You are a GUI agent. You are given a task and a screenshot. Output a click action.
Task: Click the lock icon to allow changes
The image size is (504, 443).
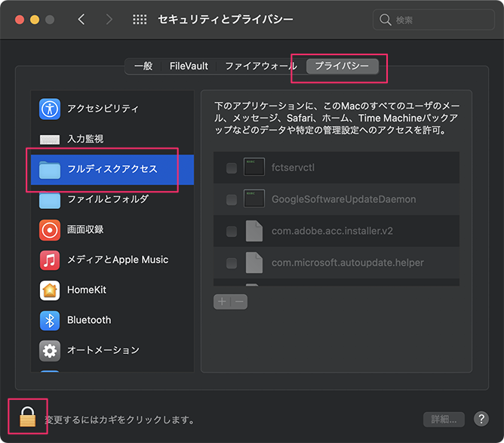point(28,417)
